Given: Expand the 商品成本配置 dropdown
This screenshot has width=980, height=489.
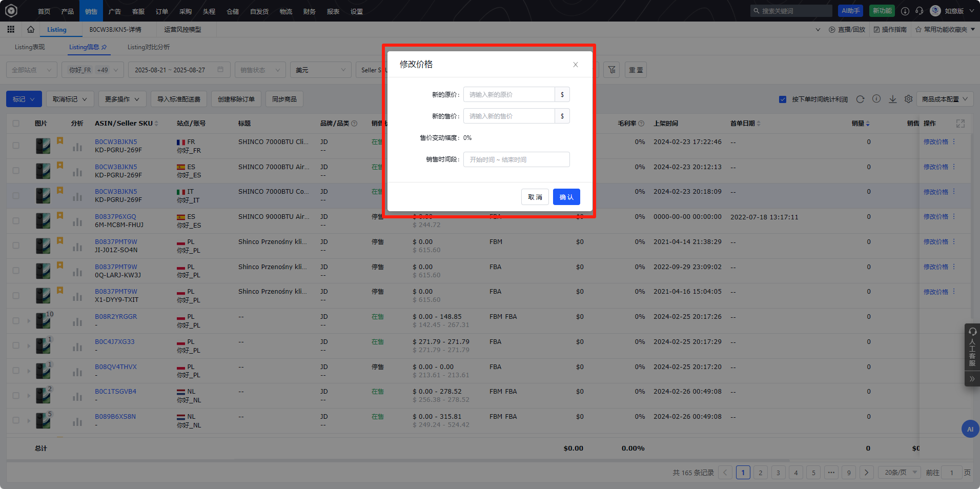Looking at the screenshot, I should tap(944, 99).
